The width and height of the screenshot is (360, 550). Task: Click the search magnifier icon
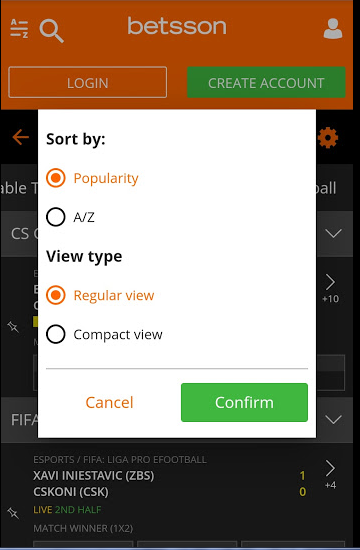point(51,31)
